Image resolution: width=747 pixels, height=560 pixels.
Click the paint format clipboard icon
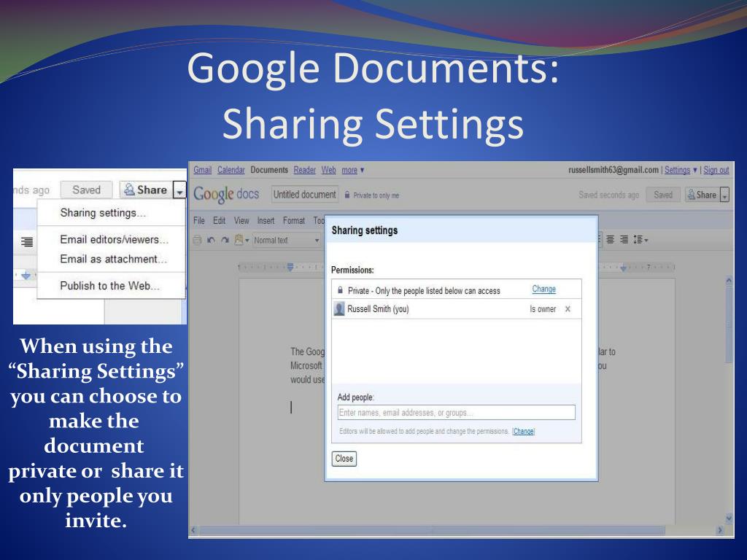[239, 239]
